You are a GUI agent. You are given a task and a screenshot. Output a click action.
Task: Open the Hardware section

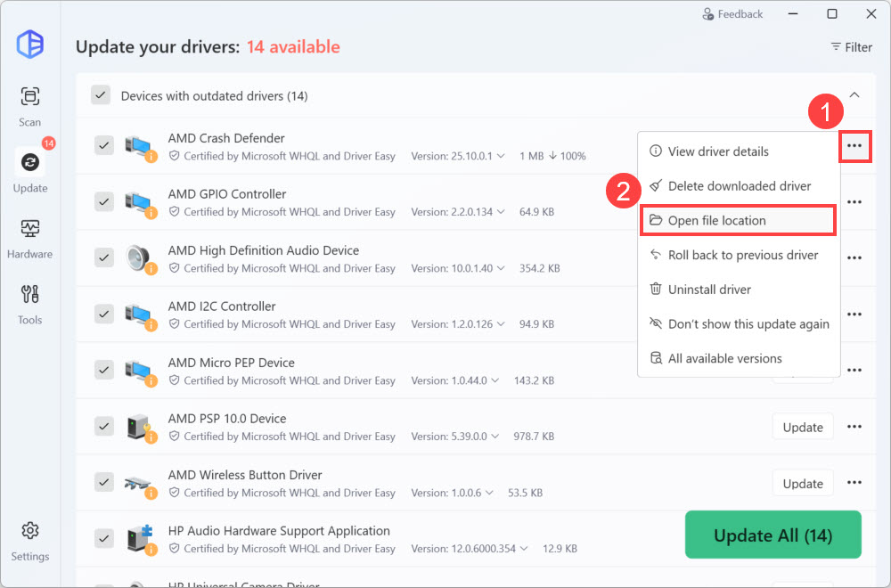point(29,236)
